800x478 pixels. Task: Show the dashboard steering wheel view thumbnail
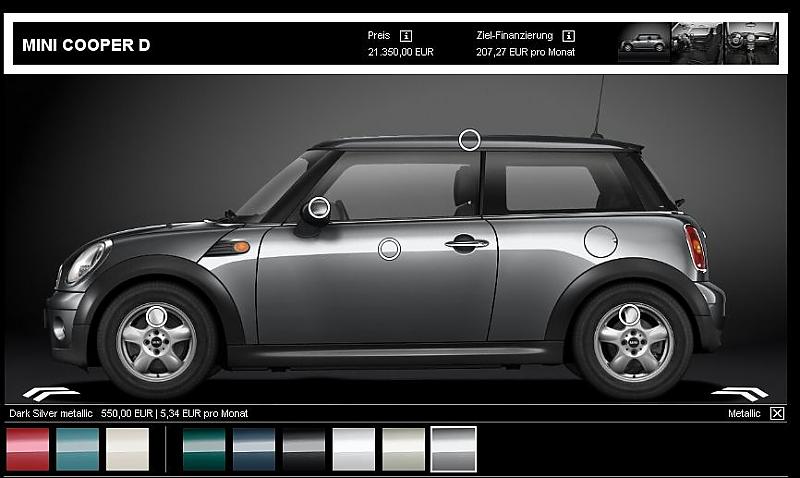click(x=751, y=43)
